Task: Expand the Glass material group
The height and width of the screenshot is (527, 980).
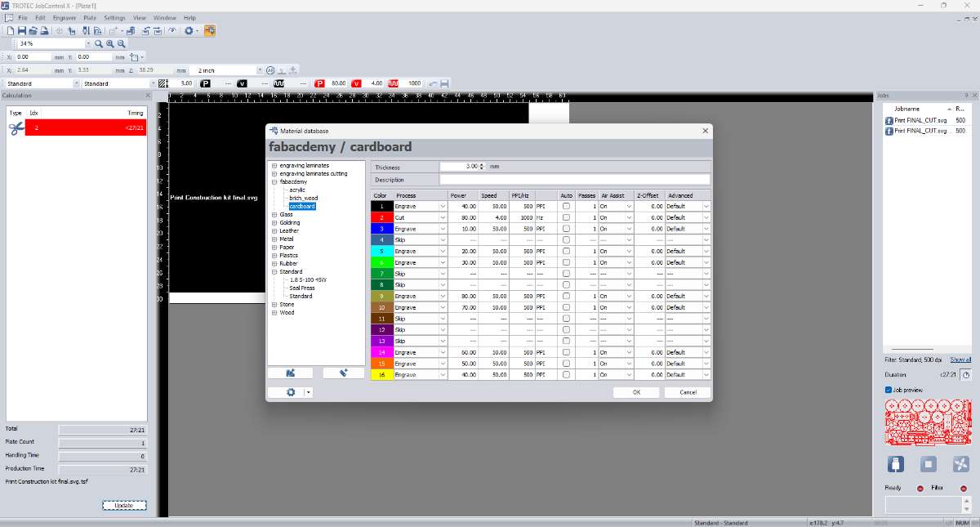Action: coord(274,214)
